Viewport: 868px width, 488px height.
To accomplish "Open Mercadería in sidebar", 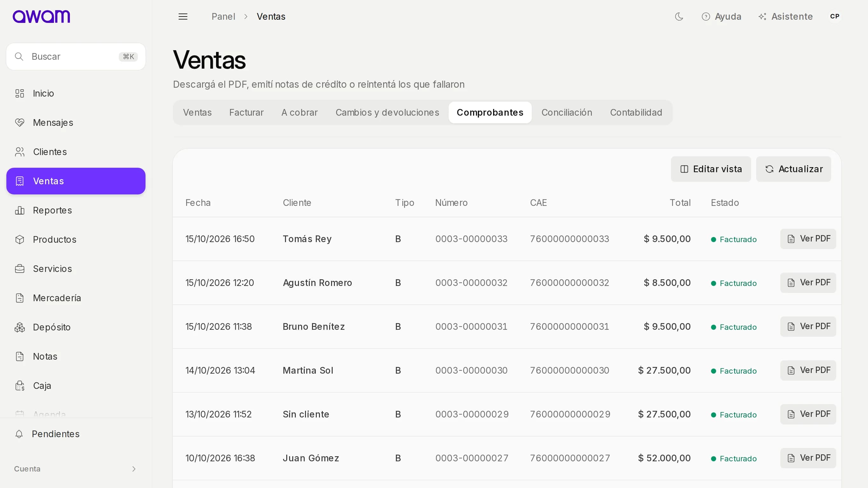I will [x=76, y=298].
